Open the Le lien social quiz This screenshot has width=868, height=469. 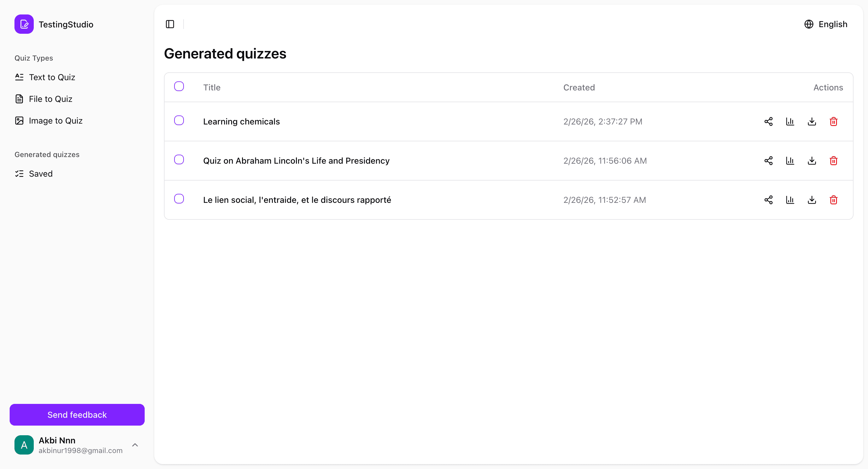(x=297, y=200)
